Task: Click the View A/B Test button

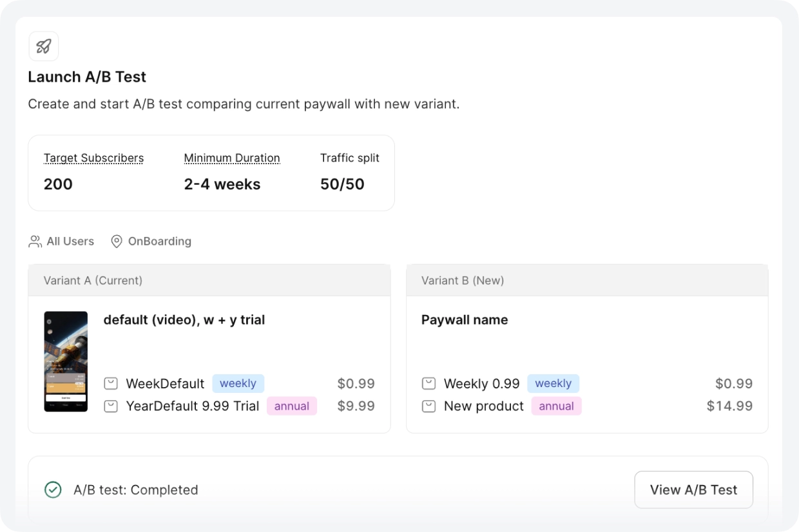Action: click(x=693, y=489)
